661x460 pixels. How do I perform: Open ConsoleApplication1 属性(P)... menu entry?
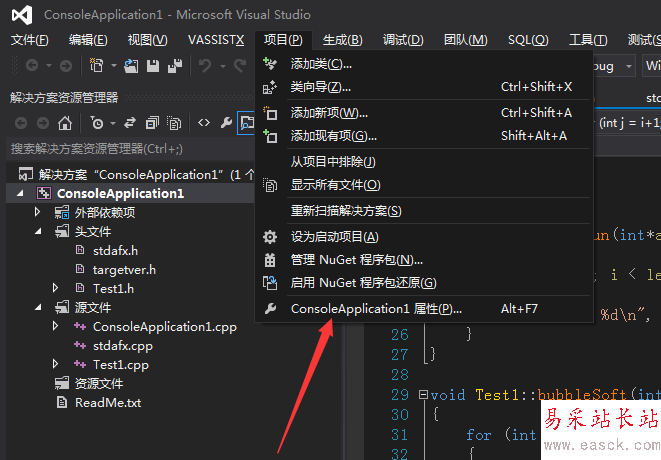click(x=424, y=309)
